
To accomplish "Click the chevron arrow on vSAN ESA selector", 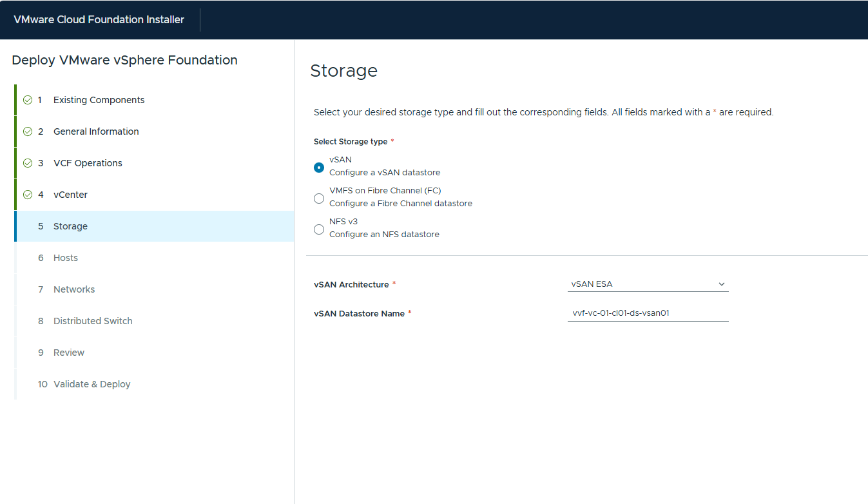I will (x=721, y=284).
